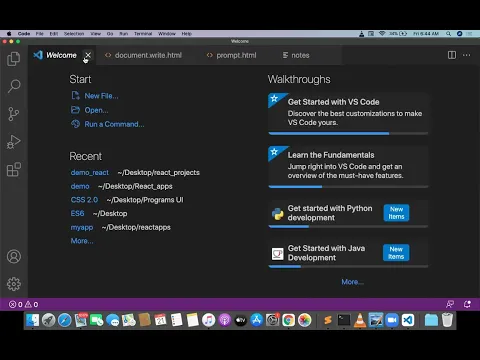Open the Go menu
The image size is (480, 360).
(x=110, y=34)
